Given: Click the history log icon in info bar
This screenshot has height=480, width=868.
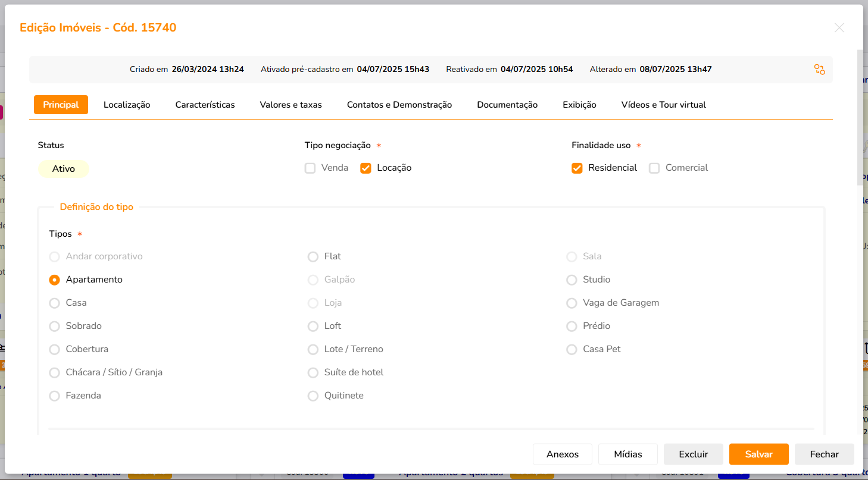Looking at the screenshot, I should [819, 70].
